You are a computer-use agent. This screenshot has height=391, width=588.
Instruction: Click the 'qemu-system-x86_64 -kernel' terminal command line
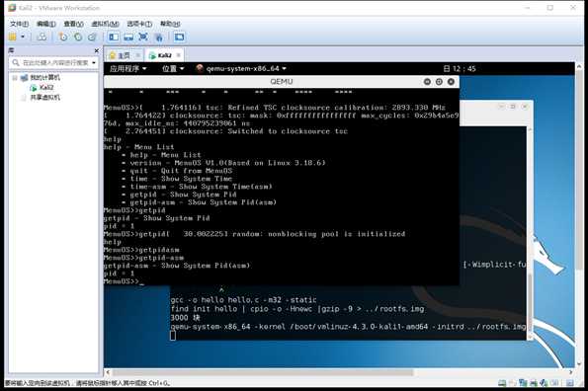click(348, 327)
